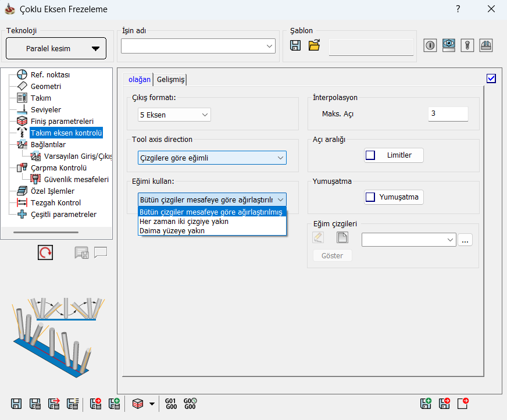Image resolution: width=507 pixels, height=420 pixels.
Task: Select 'Daima yüzeye yakın' option
Action: click(x=172, y=230)
